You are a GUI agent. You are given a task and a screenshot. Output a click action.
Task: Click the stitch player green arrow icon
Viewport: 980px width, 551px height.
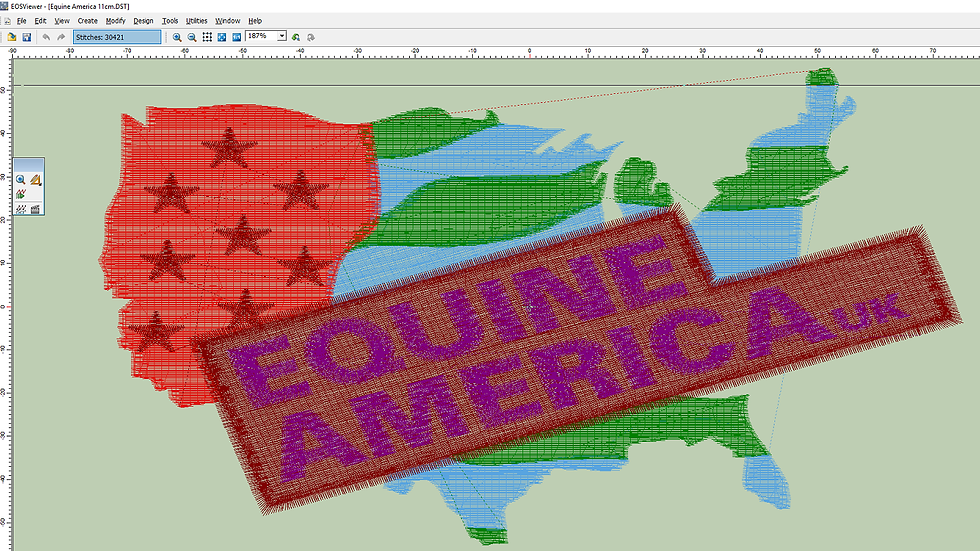[x=21, y=195]
